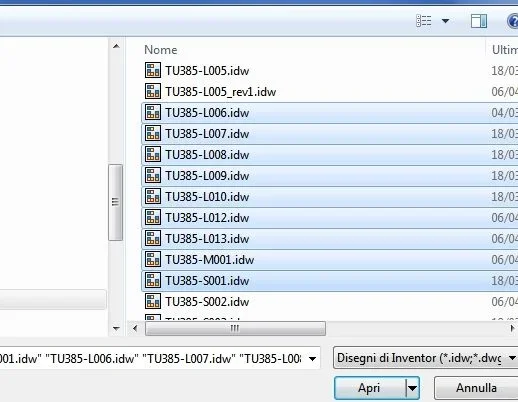Click the horizontal scrollbar thumb
This screenshot has width=518, height=402.
click(235, 329)
